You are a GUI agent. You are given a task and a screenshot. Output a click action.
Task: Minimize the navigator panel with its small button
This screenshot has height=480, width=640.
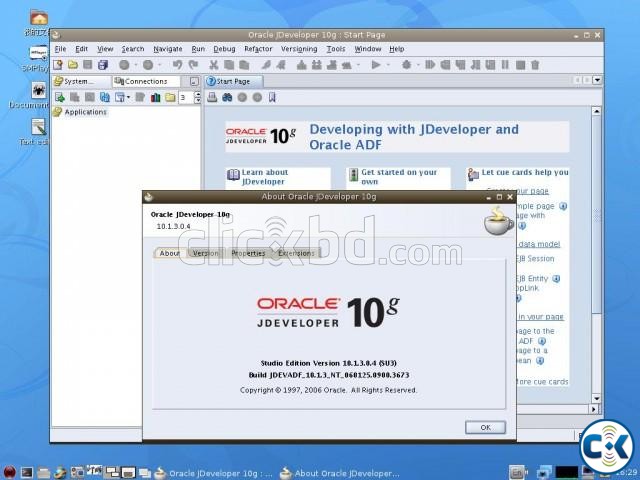coord(194,81)
